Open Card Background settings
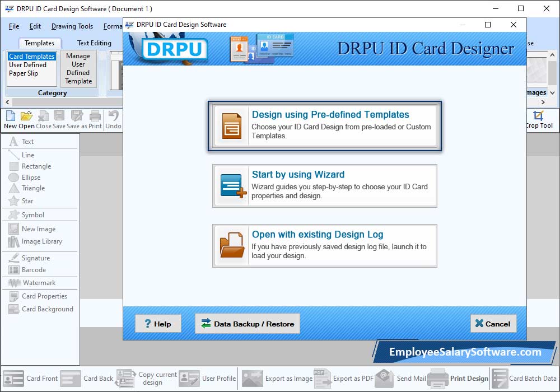 click(x=41, y=309)
